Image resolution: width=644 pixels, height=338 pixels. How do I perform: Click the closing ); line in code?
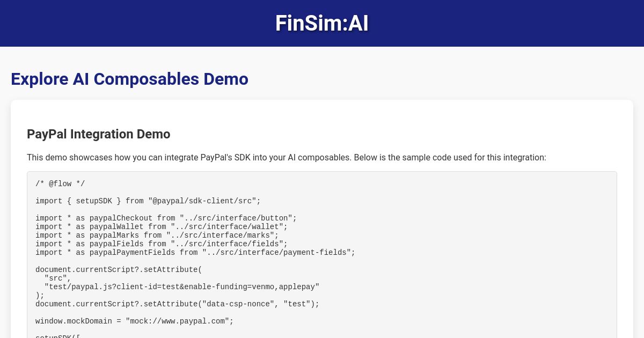pyautogui.click(x=40, y=296)
